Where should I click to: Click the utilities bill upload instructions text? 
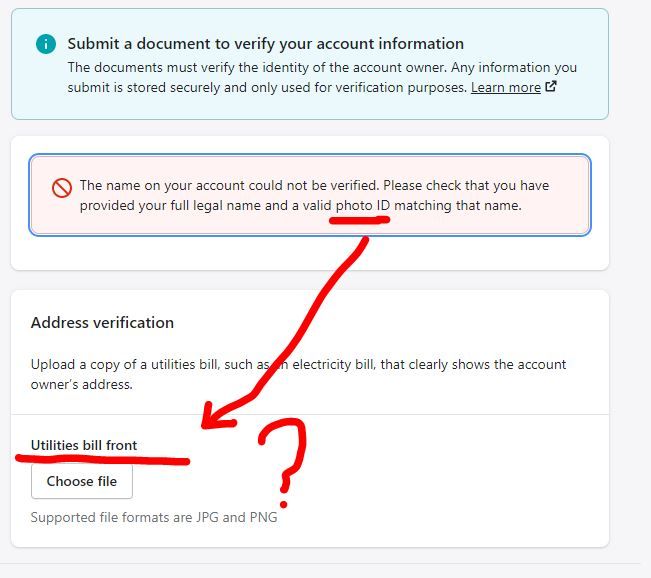click(x=298, y=374)
